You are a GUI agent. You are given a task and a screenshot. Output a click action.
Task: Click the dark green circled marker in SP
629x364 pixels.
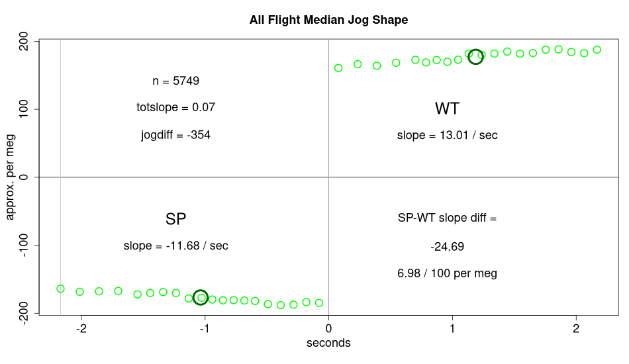(x=201, y=298)
